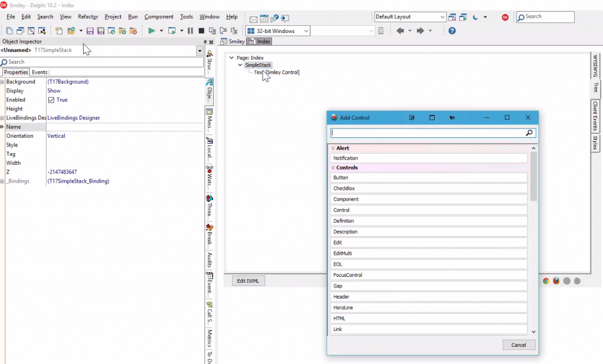Click the Cancel button in Add Control
603x364 pixels.
click(x=518, y=345)
